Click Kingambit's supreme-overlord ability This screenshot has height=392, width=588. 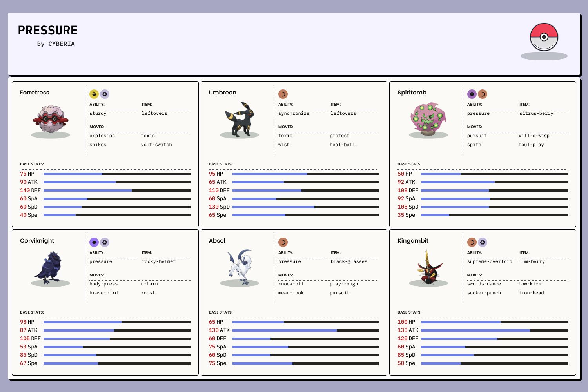490,261
